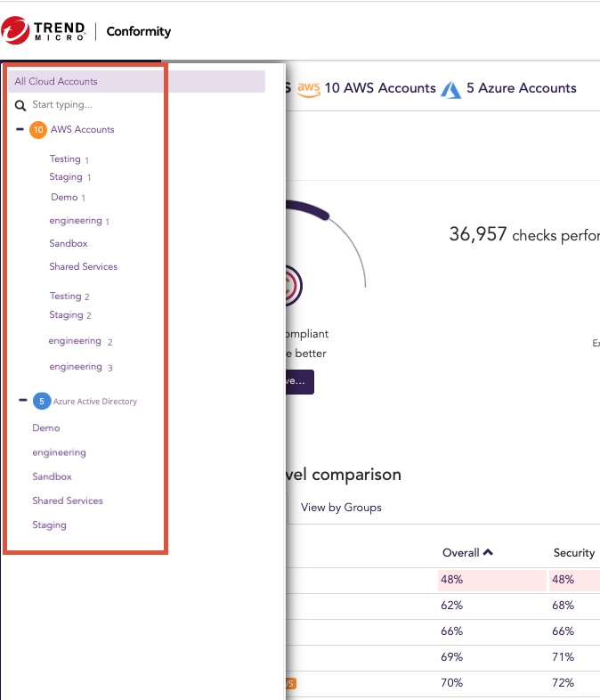
Task: Click the Security column header
Action: (574, 553)
